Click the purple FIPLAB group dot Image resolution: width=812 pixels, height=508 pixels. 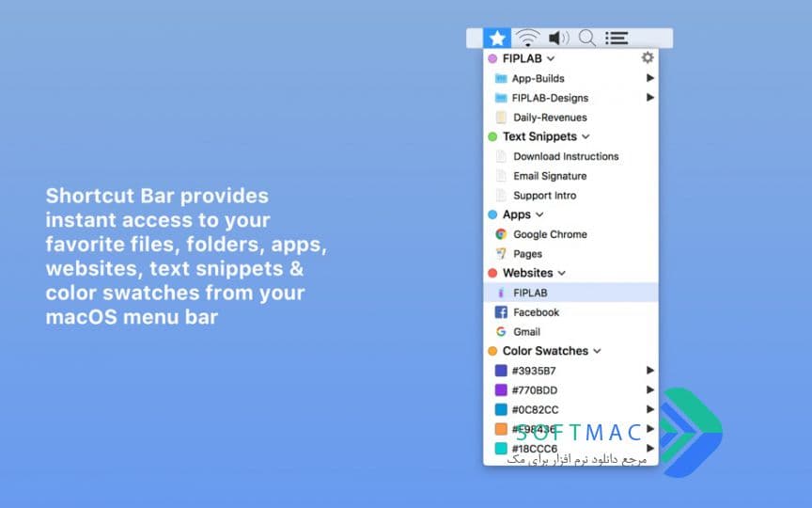[492, 58]
